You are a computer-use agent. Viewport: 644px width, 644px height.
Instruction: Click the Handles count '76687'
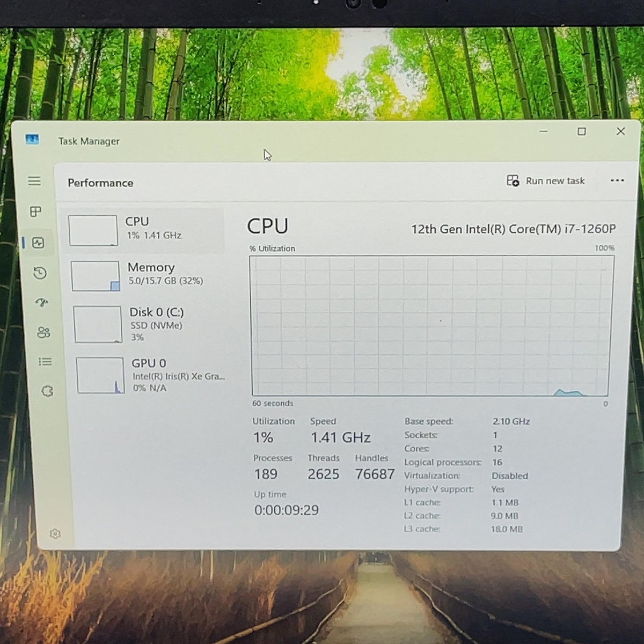click(x=375, y=474)
